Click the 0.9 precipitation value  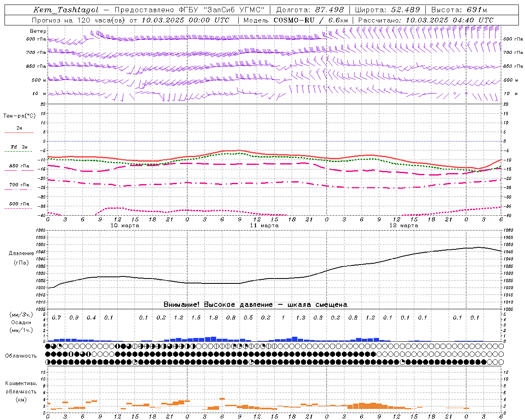[x=74, y=318]
